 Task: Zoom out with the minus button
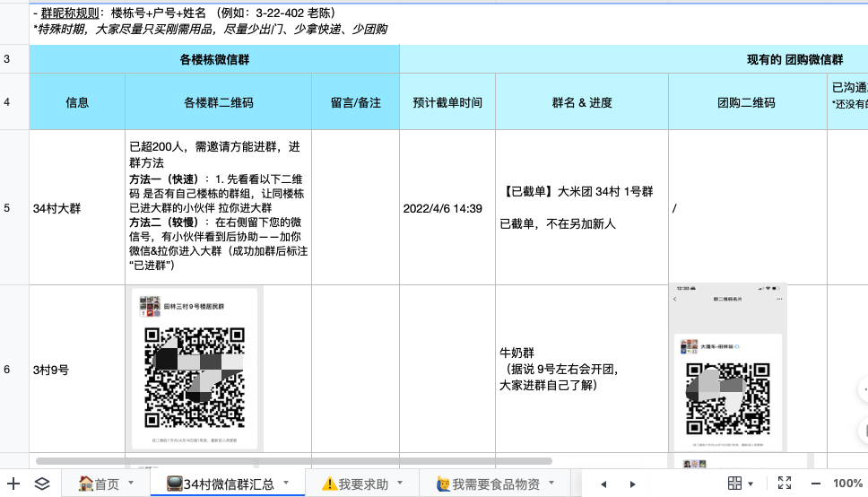pyautogui.click(x=814, y=484)
